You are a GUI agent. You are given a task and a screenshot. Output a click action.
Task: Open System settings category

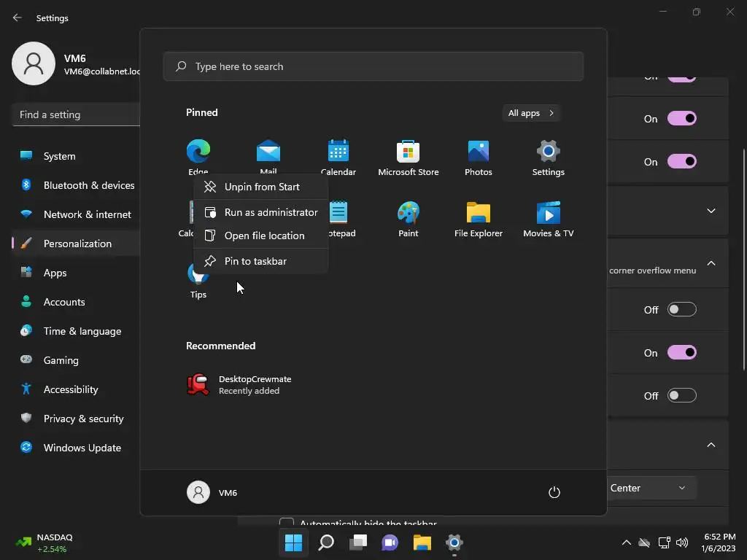point(76,156)
